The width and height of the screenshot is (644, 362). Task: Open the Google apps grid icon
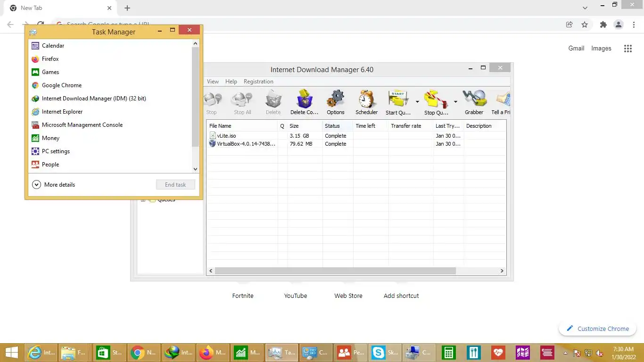point(627,48)
